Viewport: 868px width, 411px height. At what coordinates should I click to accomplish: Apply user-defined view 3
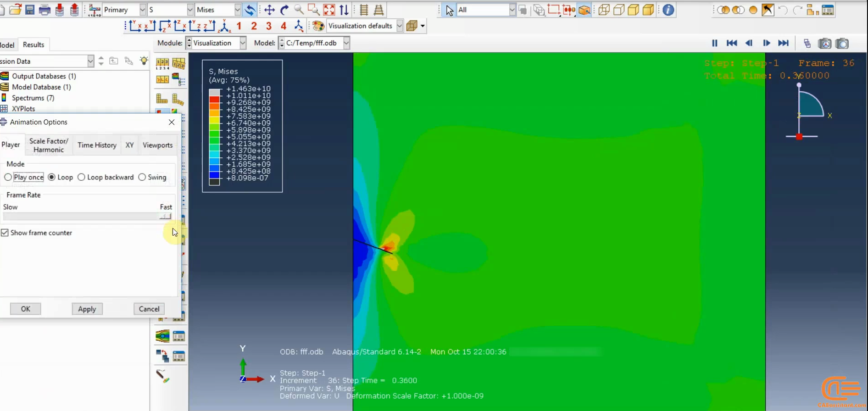pos(269,26)
